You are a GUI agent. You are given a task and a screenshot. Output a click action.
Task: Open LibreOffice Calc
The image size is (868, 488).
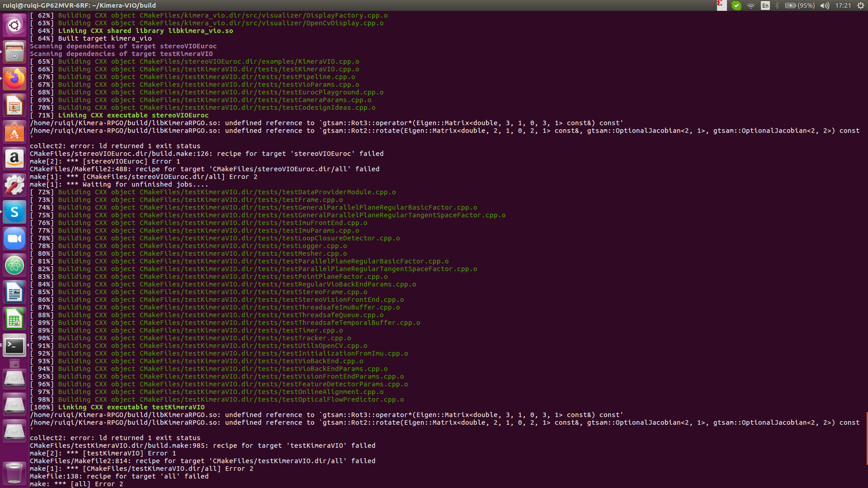point(14,319)
